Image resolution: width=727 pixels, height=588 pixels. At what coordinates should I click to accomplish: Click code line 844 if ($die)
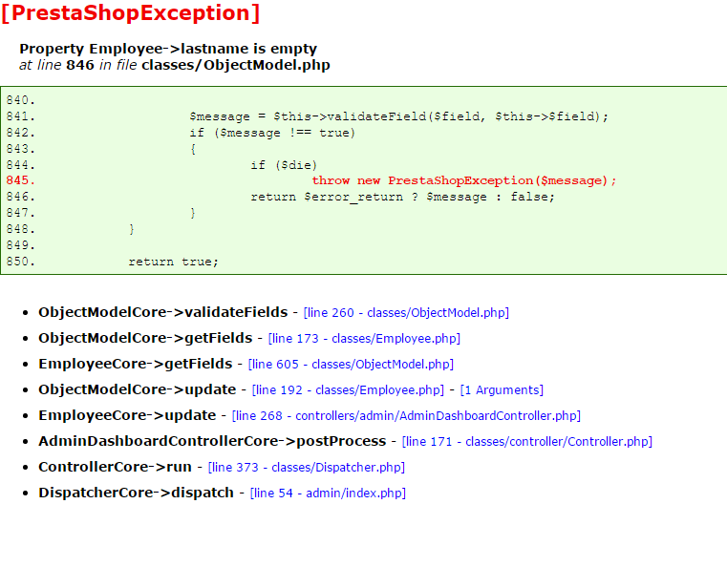[x=284, y=165]
